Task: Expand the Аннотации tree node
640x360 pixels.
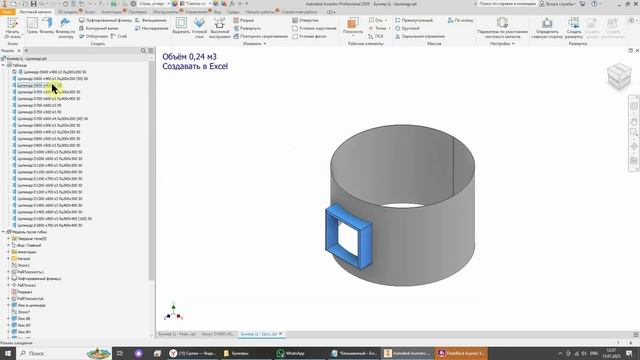Action: 8,252
